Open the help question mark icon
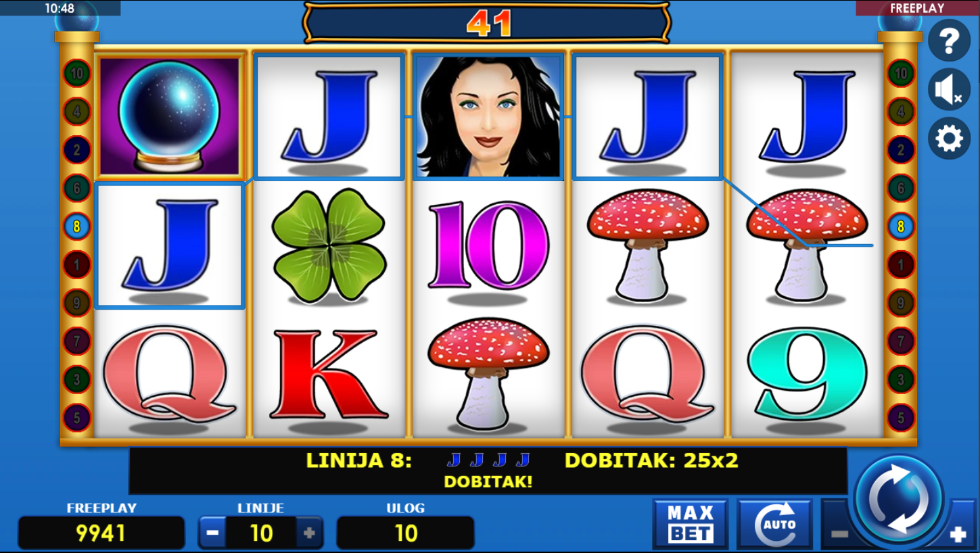Viewport: 980px width, 553px height. (x=949, y=41)
